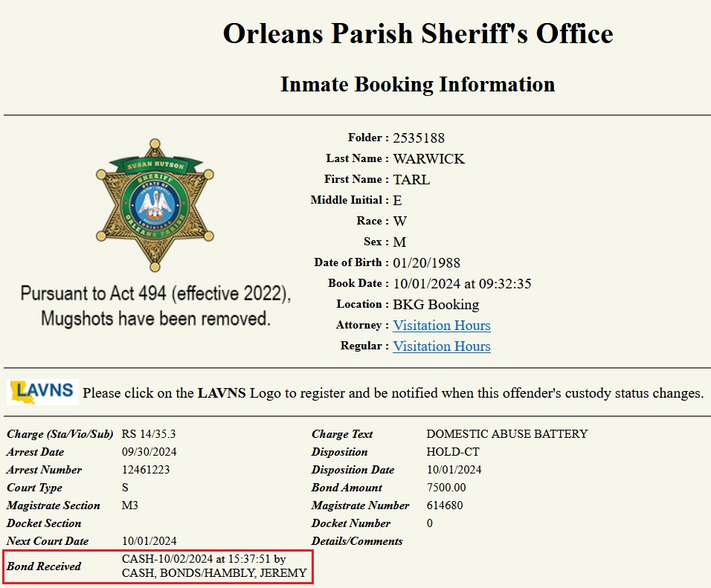The height and width of the screenshot is (588, 711).
Task: Click the Orleans Parish Sheriff badge image
Action: [x=155, y=205]
